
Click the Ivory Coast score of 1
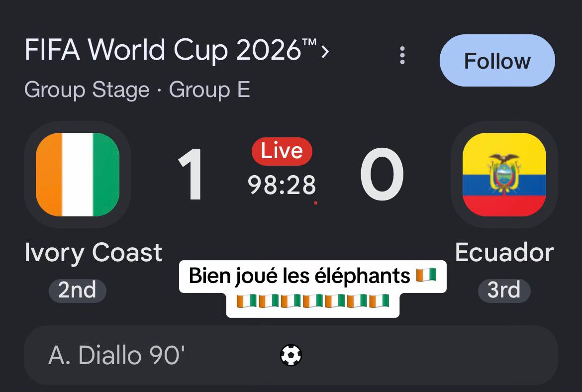[191, 175]
